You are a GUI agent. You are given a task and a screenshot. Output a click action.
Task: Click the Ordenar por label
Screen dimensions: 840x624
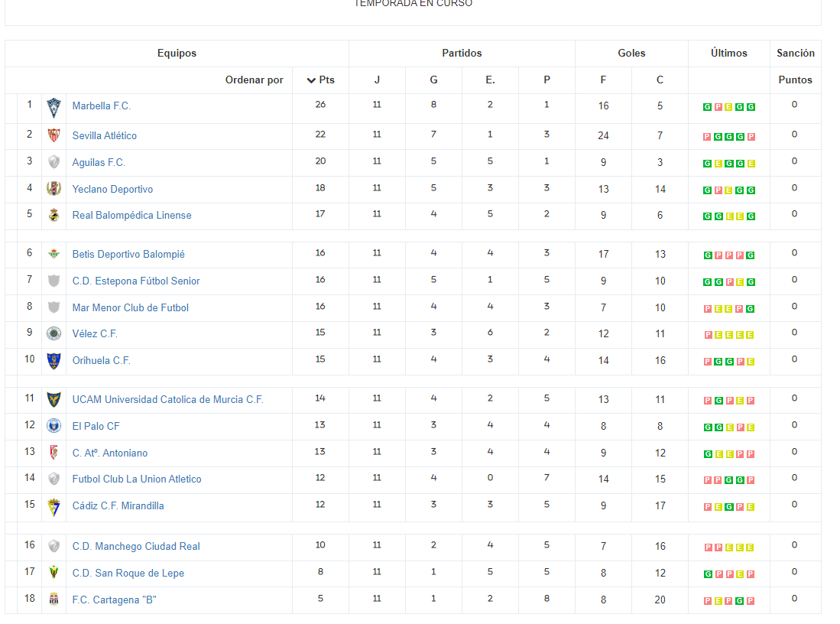tap(254, 80)
